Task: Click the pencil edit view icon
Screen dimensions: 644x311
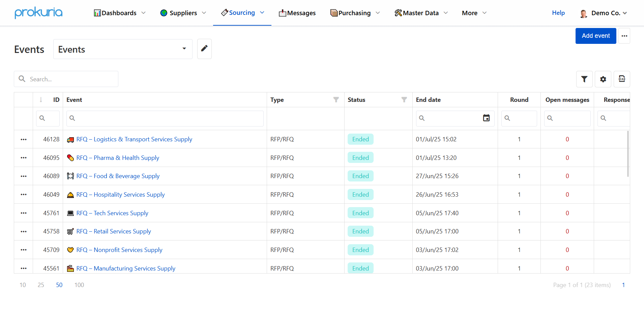Action: [x=204, y=49]
